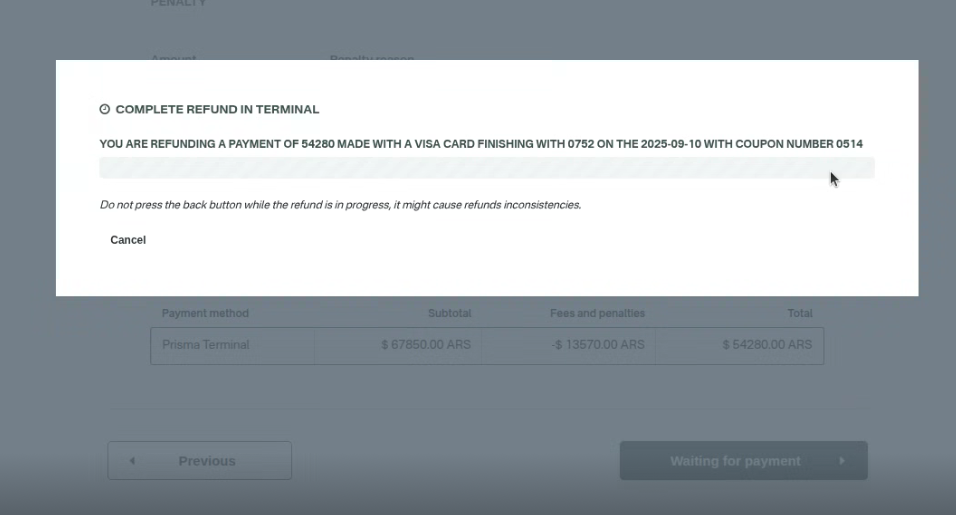Click right arrow icon on Waiting for payment
The width and height of the screenshot is (956, 515).
coord(841,461)
